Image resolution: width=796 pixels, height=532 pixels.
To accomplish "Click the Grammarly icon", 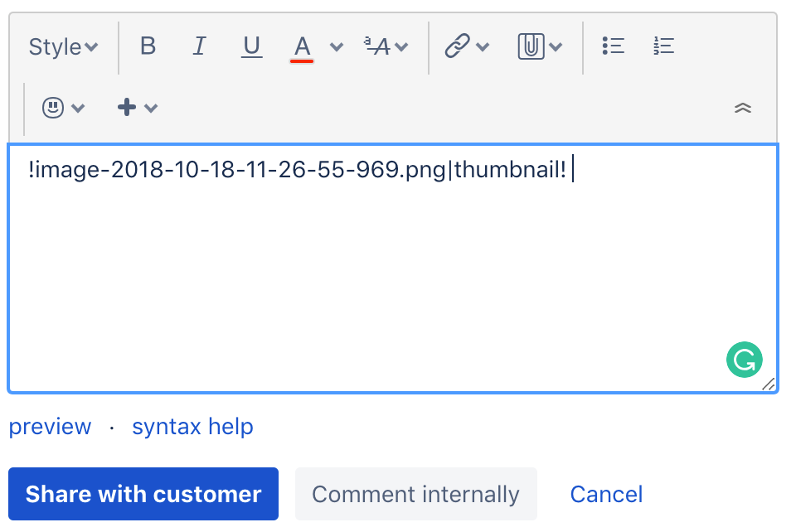I will (744, 360).
